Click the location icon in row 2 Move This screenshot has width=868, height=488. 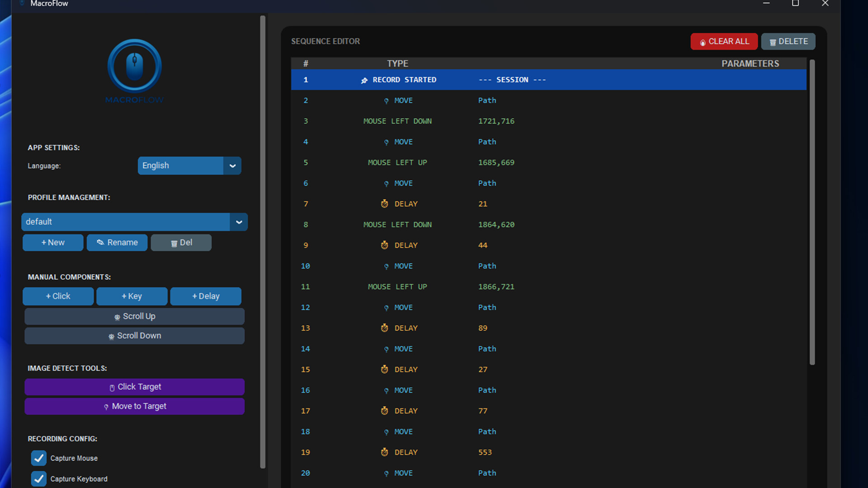[386, 101]
